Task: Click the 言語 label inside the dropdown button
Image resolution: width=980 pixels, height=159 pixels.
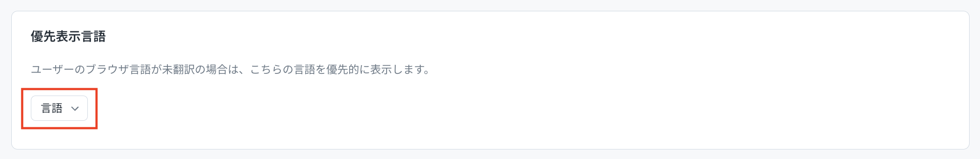Action: click(52, 108)
